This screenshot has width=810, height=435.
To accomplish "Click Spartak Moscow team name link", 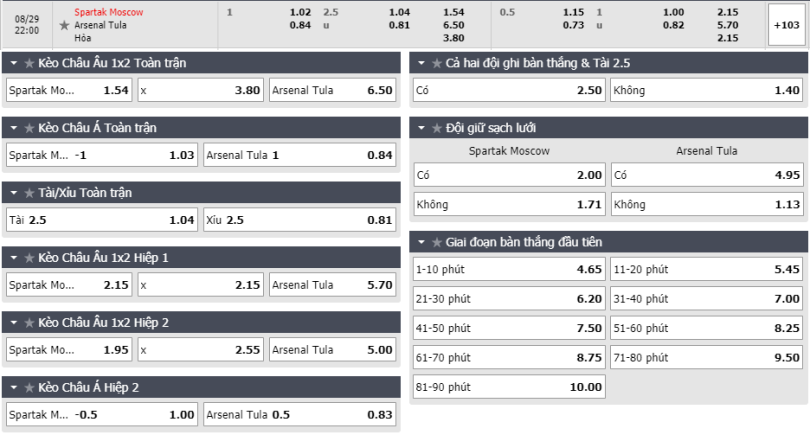I will 108,12.
